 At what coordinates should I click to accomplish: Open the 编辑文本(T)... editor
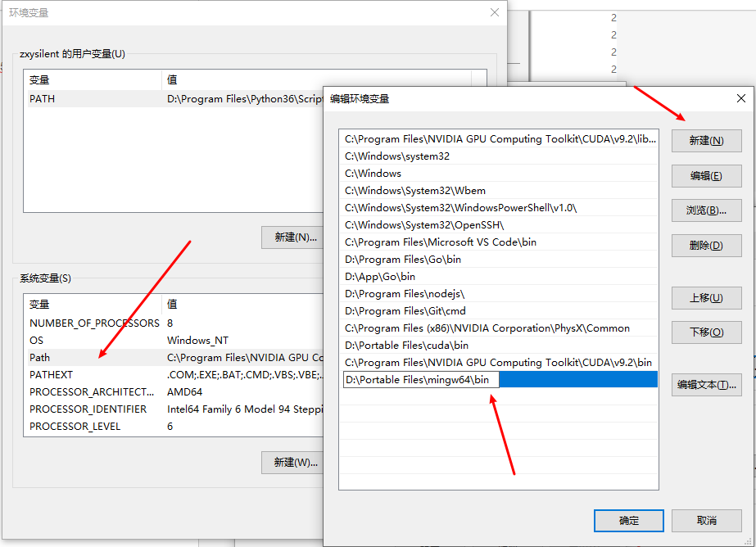(706, 385)
